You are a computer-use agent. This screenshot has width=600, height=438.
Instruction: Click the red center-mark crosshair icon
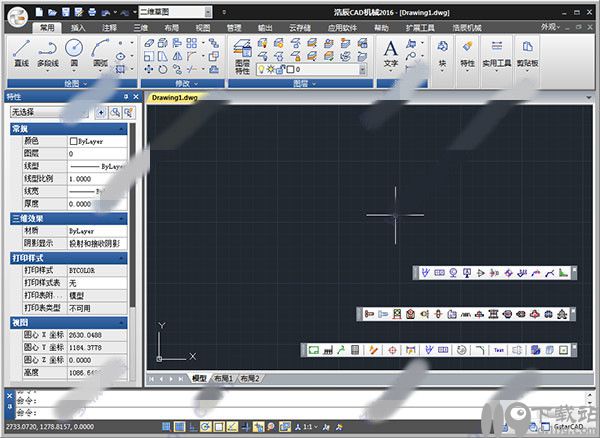[x=392, y=350]
